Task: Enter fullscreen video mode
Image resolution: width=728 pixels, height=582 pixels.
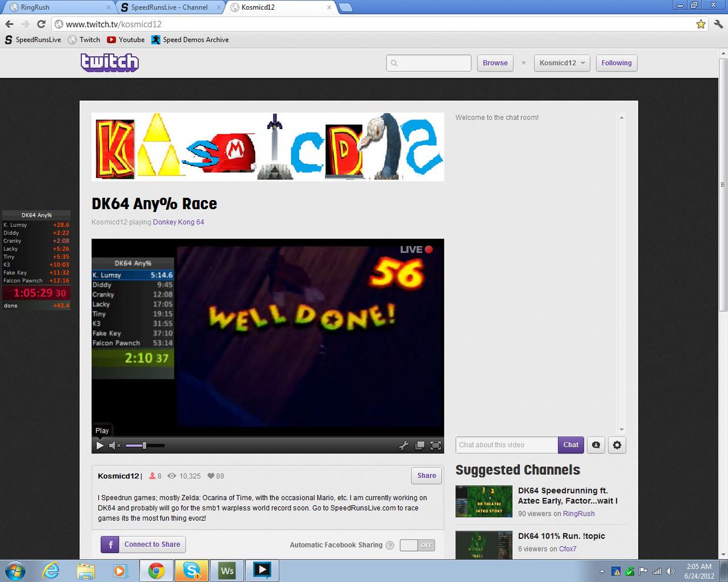Action: [x=435, y=446]
